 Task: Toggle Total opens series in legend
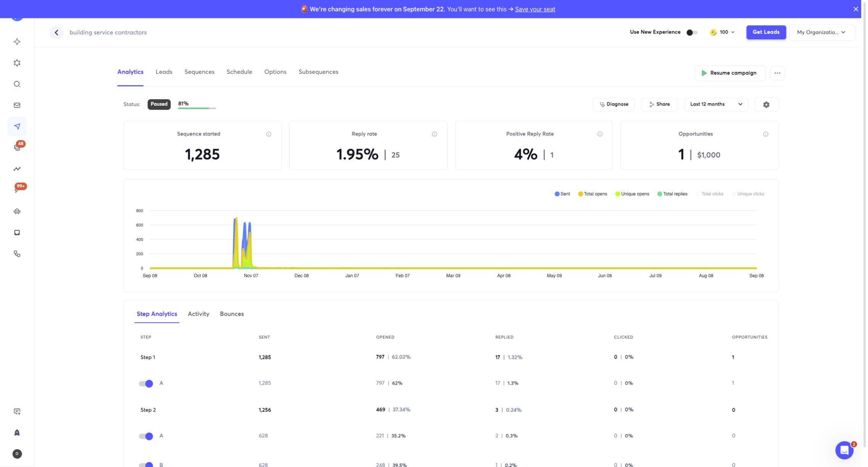pyautogui.click(x=593, y=194)
